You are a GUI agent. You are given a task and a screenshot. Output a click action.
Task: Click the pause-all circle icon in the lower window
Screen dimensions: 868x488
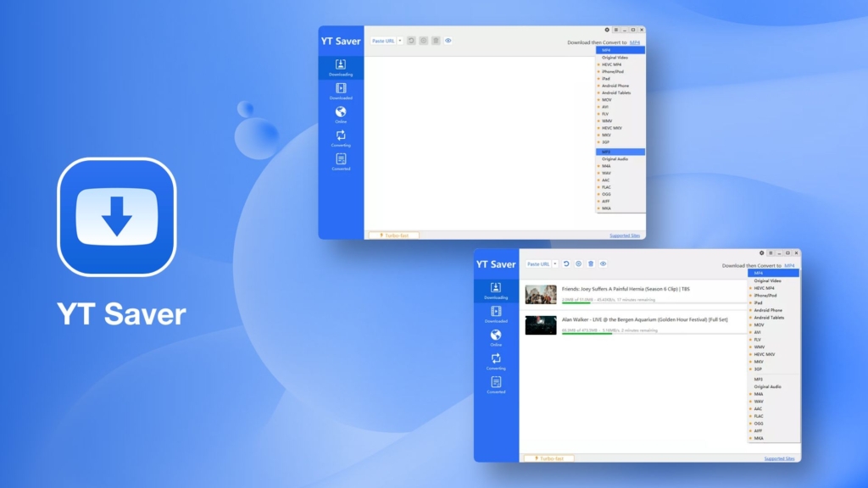578,264
